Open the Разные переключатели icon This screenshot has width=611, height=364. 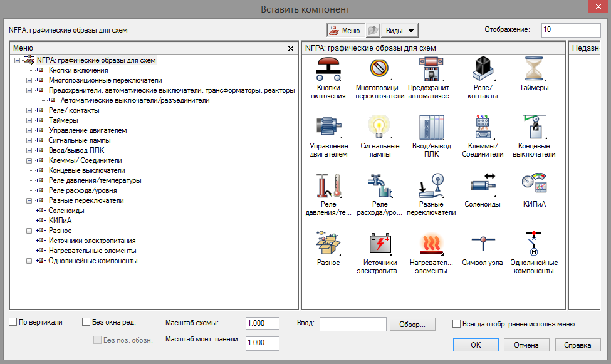[x=431, y=185]
